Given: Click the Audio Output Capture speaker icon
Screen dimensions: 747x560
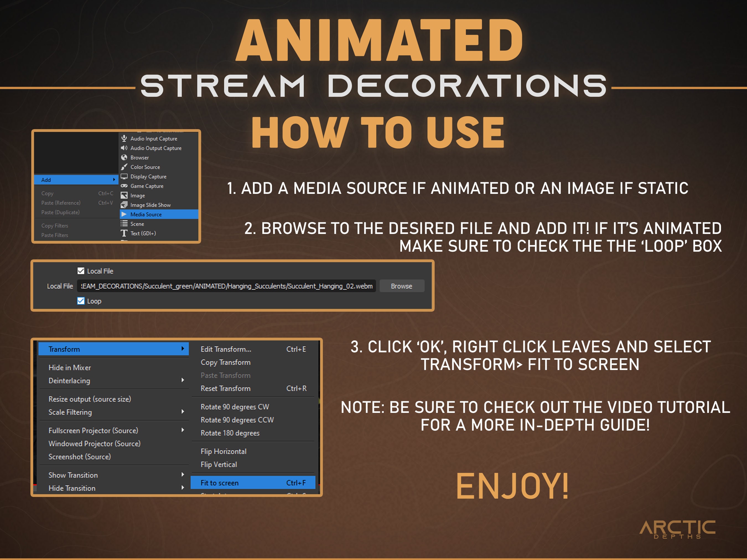Looking at the screenshot, I should pos(124,148).
